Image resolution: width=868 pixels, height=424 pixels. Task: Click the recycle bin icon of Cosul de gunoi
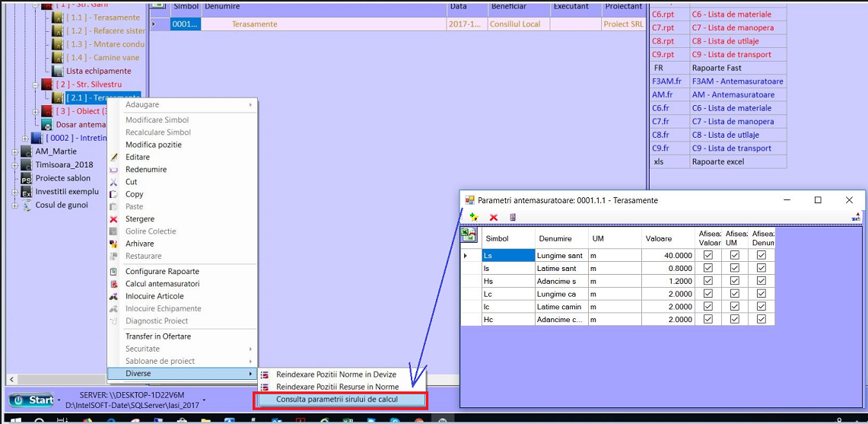[x=26, y=205]
